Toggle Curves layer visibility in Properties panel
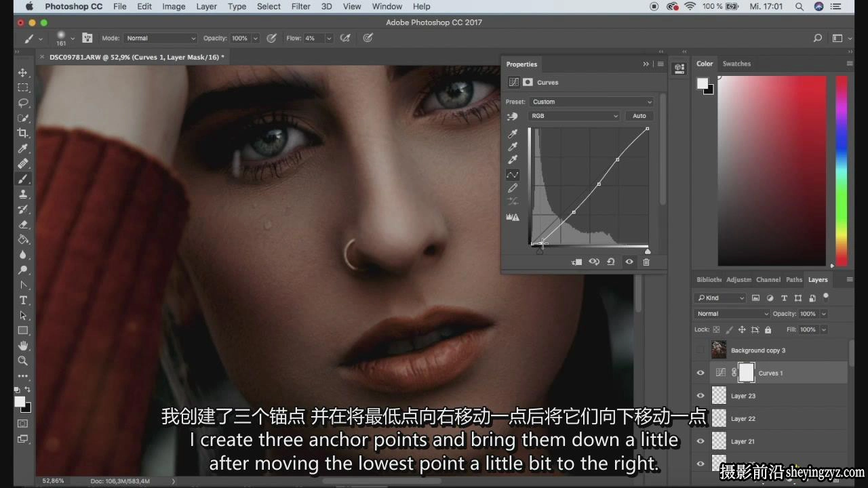Screen dimensions: 868x488 pyautogui.click(x=629, y=262)
